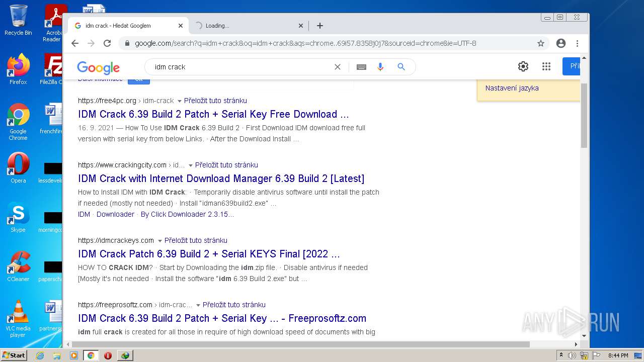The image size is (644, 362).
Task: Go back using Chrome's back arrow
Action: pyautogui.click(x=75, y=43)
